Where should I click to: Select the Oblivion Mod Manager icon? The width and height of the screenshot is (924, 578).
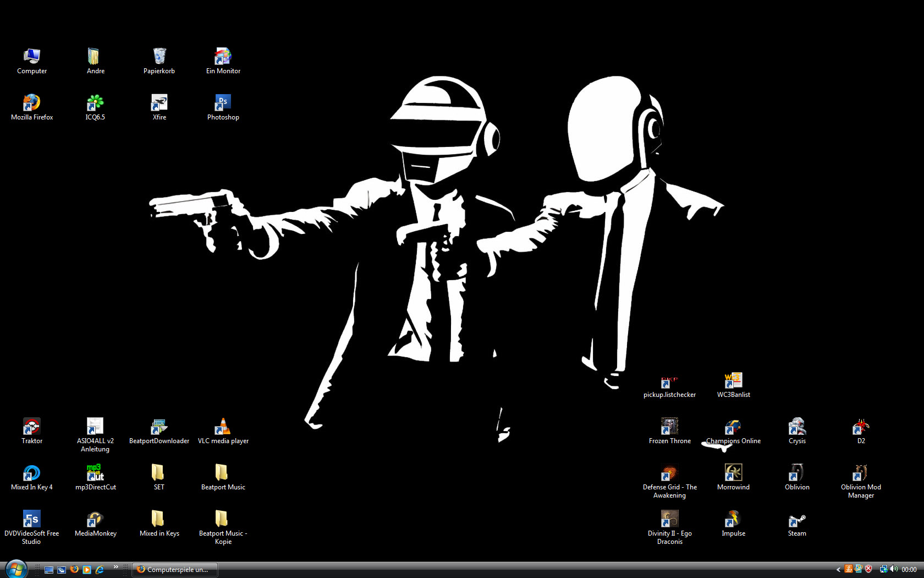click(x=861, y=481)
